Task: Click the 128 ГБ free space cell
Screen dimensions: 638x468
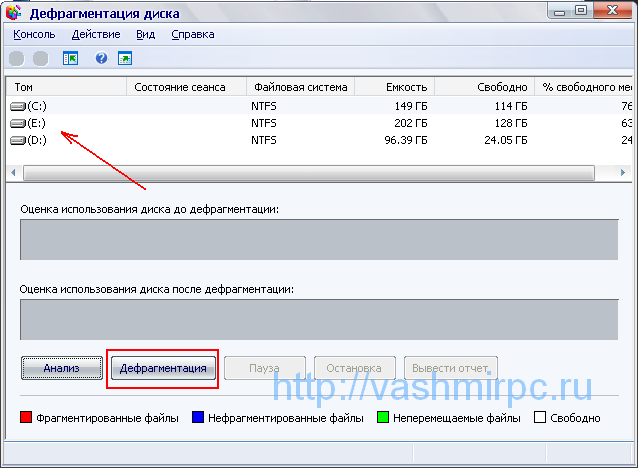Action: coord(511,123)
